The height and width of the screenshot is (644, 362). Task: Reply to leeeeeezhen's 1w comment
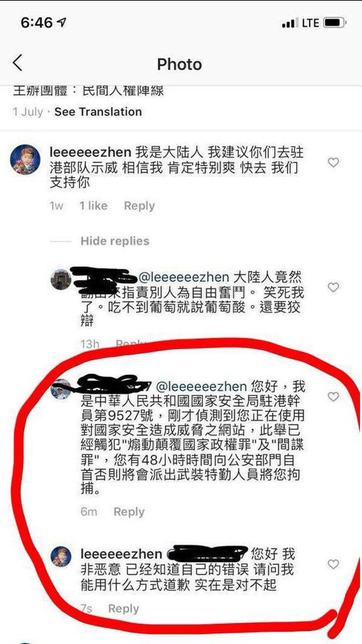tap(139, 206)
